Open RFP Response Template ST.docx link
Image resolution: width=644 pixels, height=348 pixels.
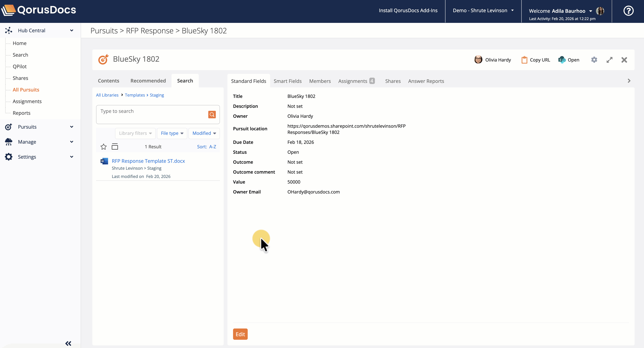click(x=148, y=161)
